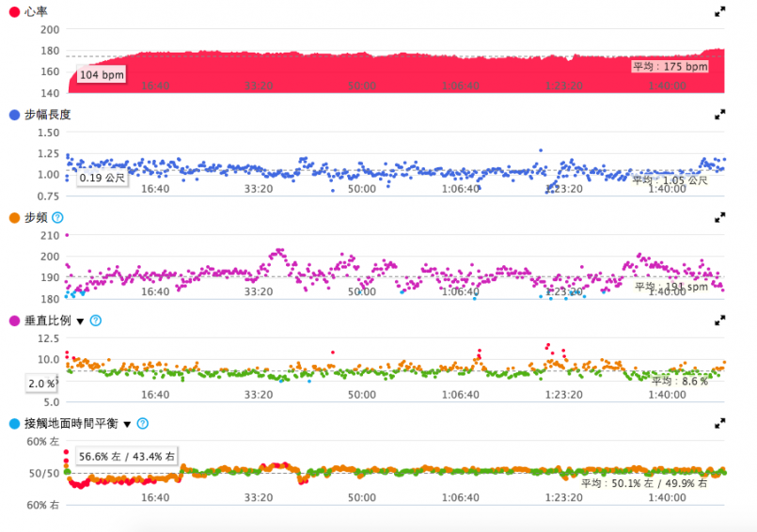Open the 垂直比例 metric dropdown arrow
Screen dimensions: 757x532
click(x=80, y=321)
